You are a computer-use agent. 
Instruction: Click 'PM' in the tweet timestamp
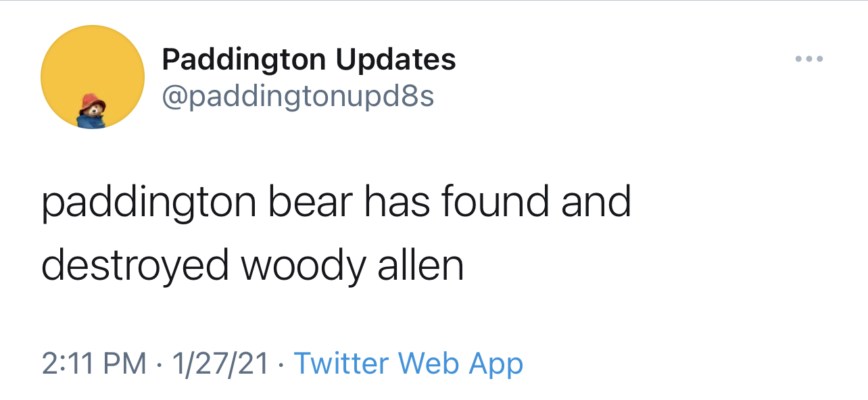pyautogui.click(x=126, y=364)
